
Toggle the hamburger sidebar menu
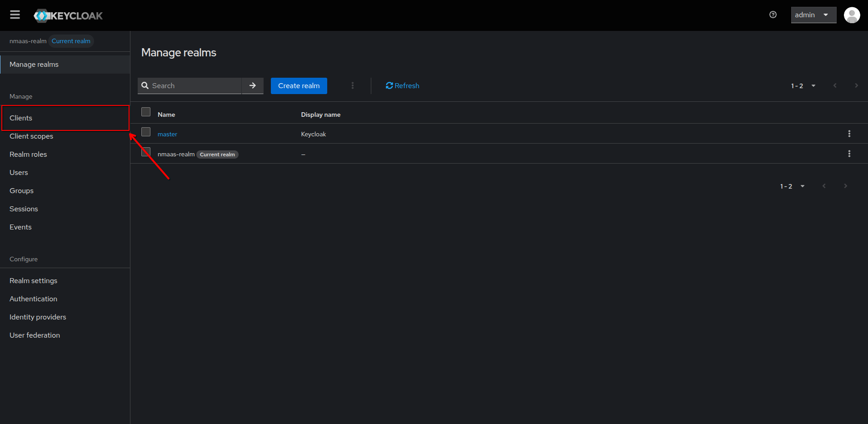coord(15,15)
